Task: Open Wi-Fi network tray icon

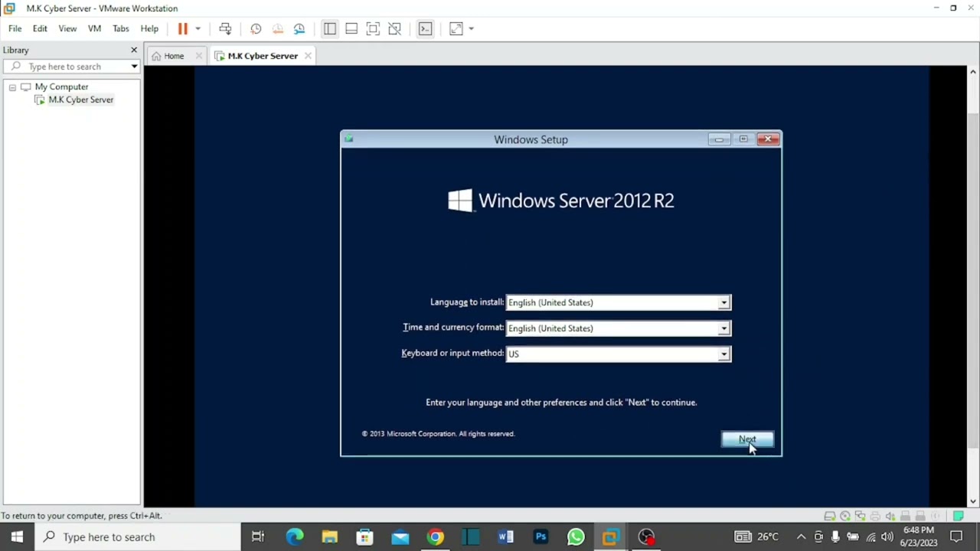Action: pyautogui.click(x=871, y=537)
